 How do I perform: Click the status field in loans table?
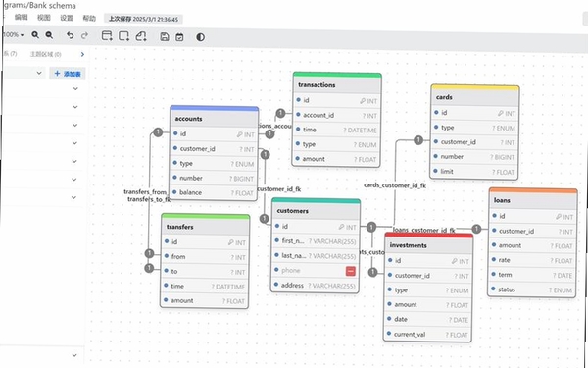click(x=532, y=289)
